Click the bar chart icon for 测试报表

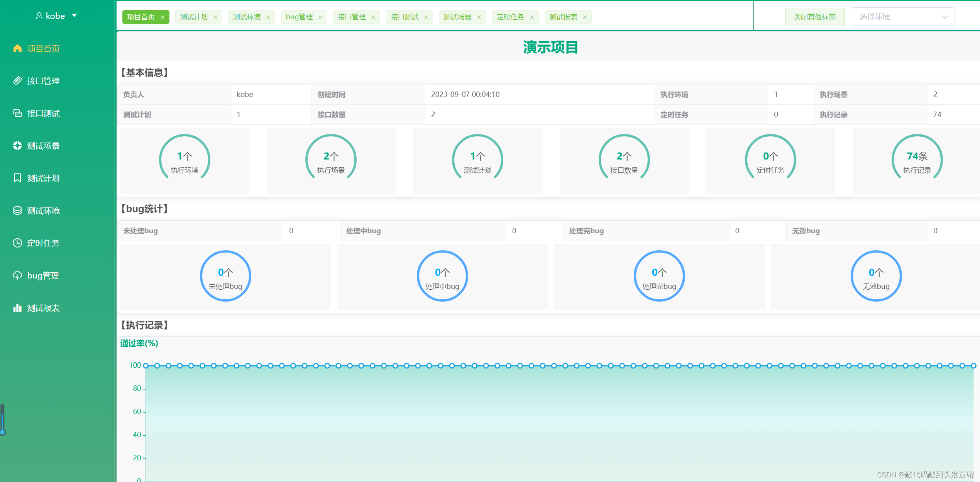pos(17,308)
